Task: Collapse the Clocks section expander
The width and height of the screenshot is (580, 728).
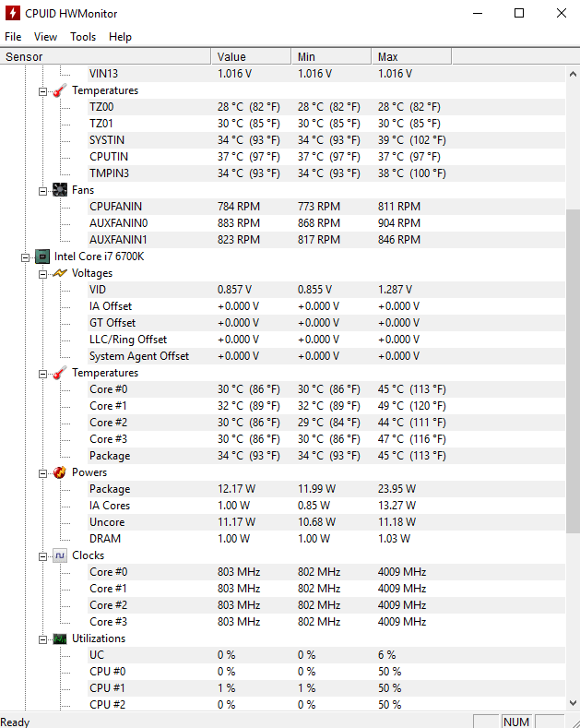Action: 42,556
